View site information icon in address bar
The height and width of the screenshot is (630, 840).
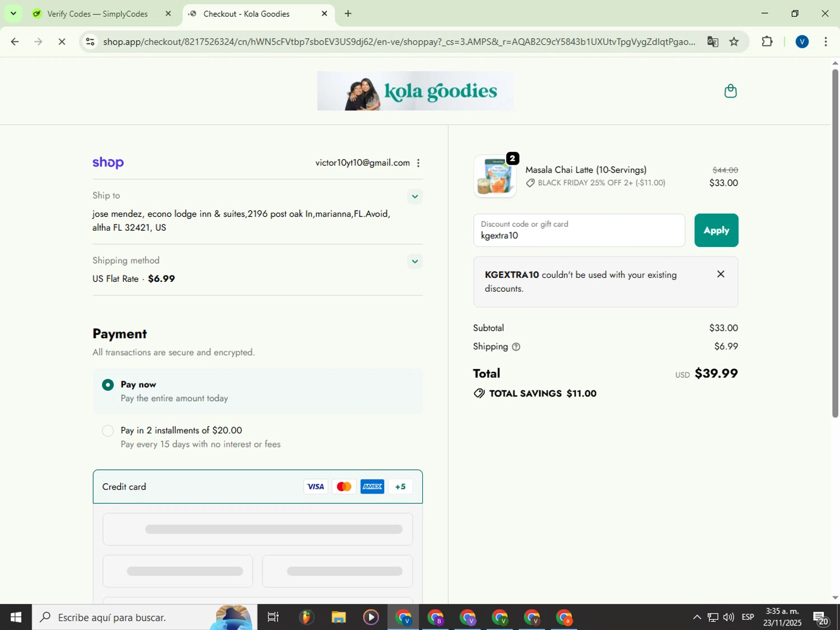coord(90,41)
